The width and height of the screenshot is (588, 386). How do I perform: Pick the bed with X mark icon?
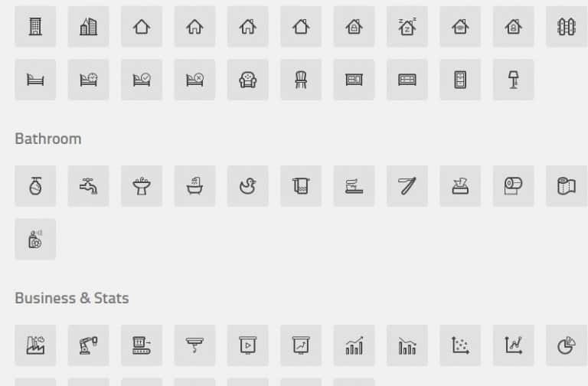(x=194, y=80)
